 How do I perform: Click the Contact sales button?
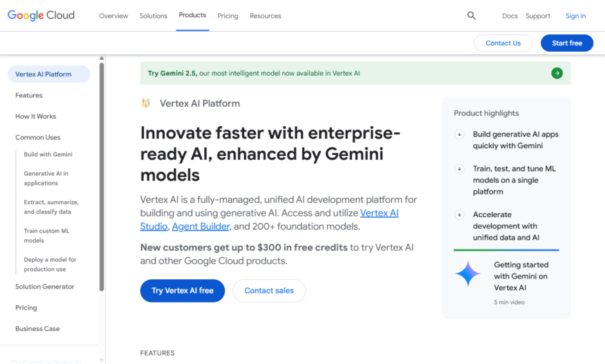(269, 291)
